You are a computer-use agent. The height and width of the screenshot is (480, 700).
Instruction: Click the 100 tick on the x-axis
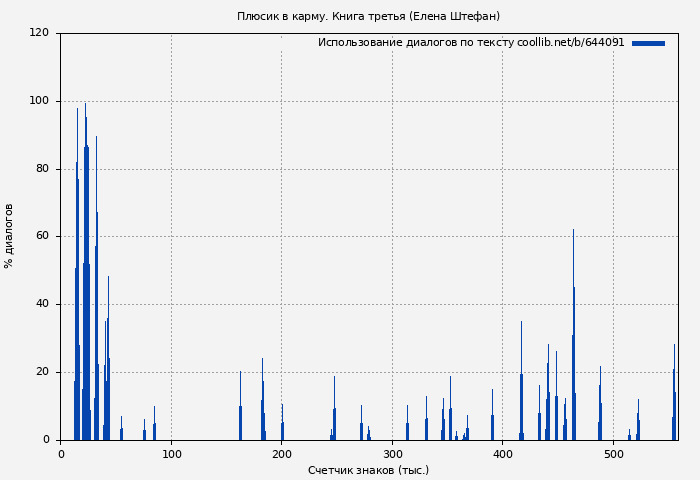171,454
